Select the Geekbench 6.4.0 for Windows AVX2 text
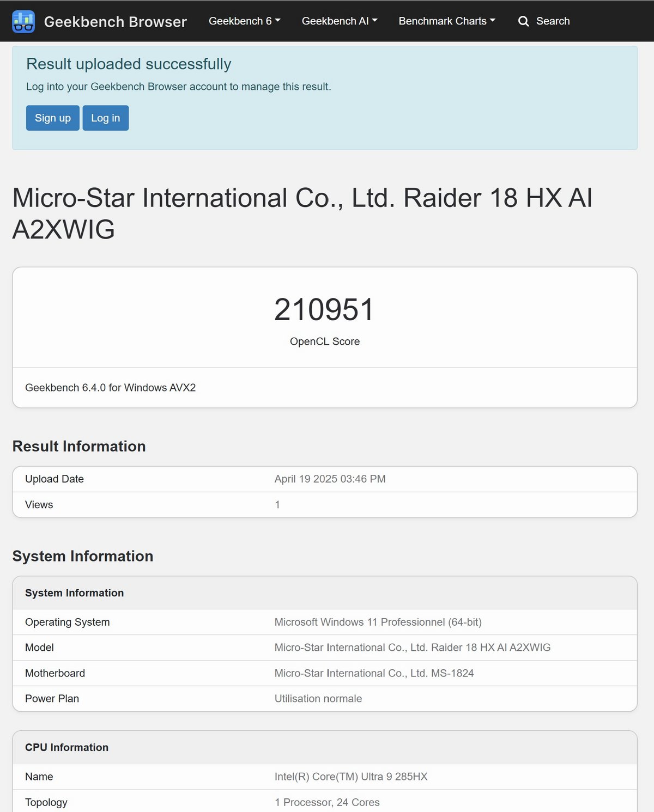 [x=111, y=388]
